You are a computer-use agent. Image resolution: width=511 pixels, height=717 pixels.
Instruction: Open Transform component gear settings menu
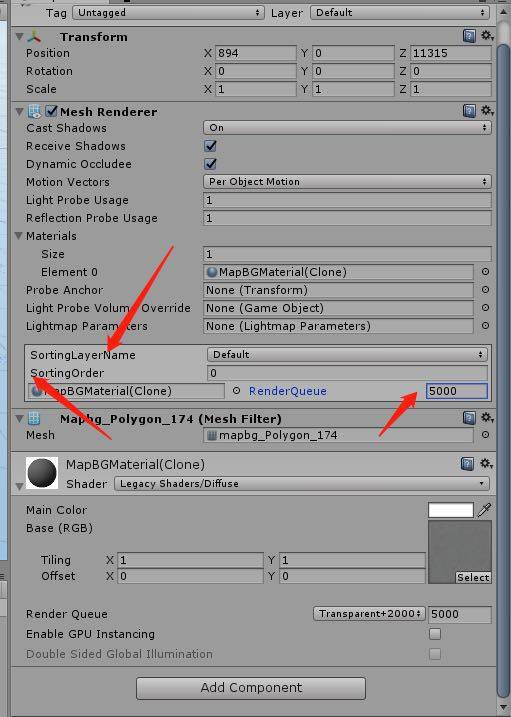[487, 36]
